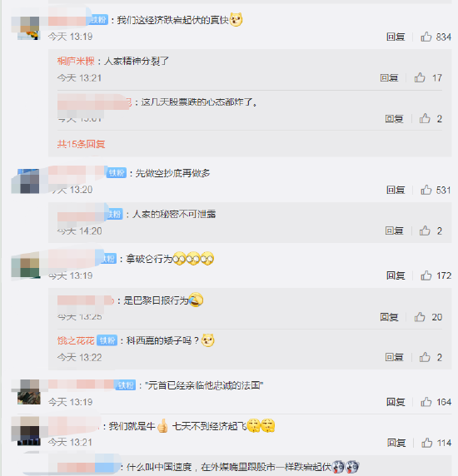Reply to 桐庐米粿's 人家精神分裂了 comment
Screen dimensions: 458x476
point(389,77)
